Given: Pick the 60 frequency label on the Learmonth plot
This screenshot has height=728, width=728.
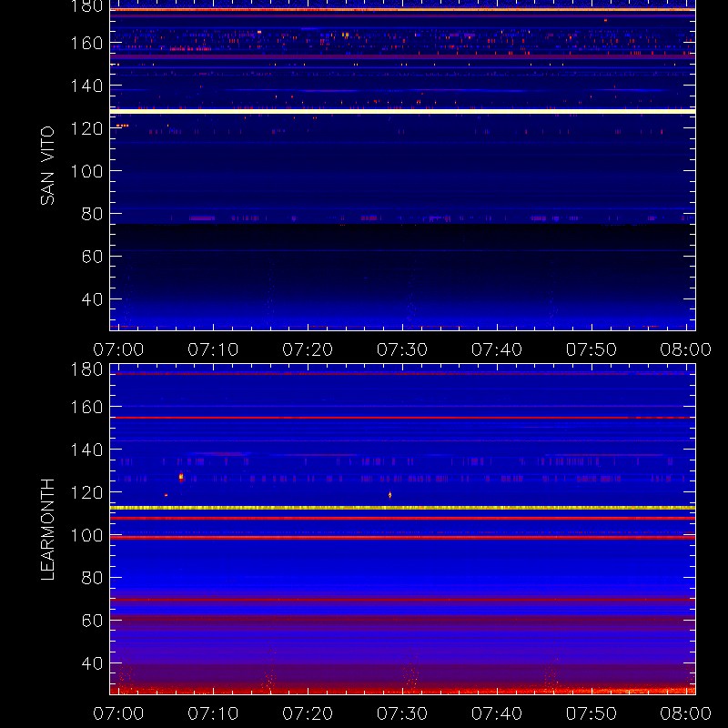Looking at the screenshot, I should 92,621.
